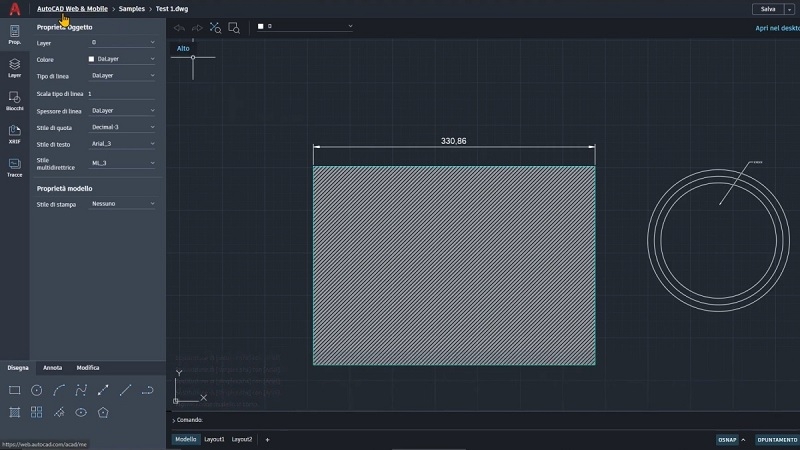
Task: Click the redo arrow in toolbar
Action: pyautogui.click(x=197, y=28)
